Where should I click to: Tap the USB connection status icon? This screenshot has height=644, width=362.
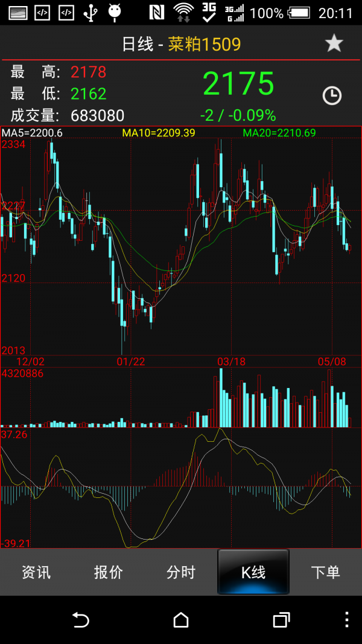point(90,13)
